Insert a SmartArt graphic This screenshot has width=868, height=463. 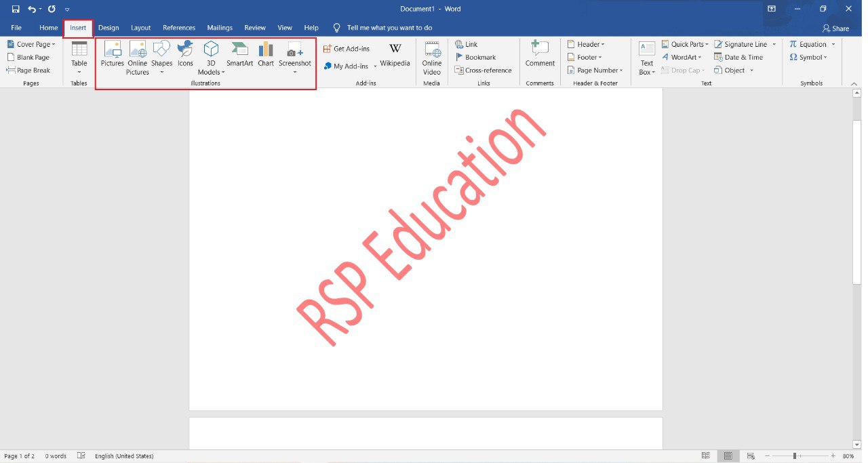pos(239,54)
